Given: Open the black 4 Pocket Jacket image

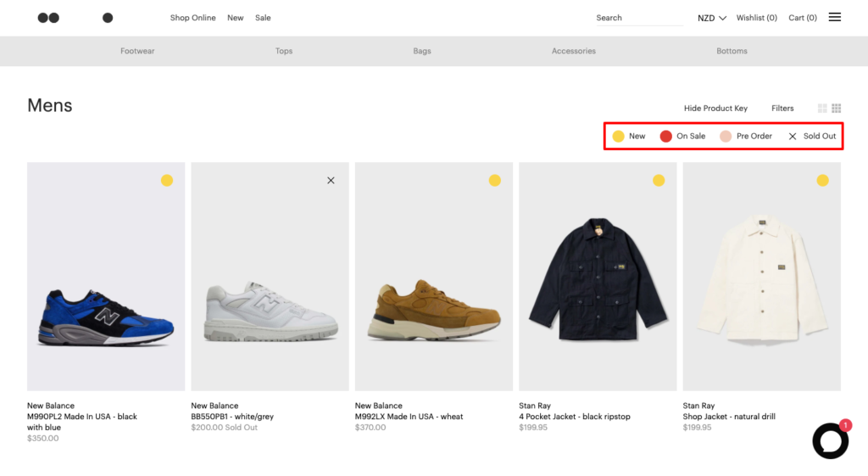Looking at the screenshot, I should pyautogui.click(x=598, y=277).
